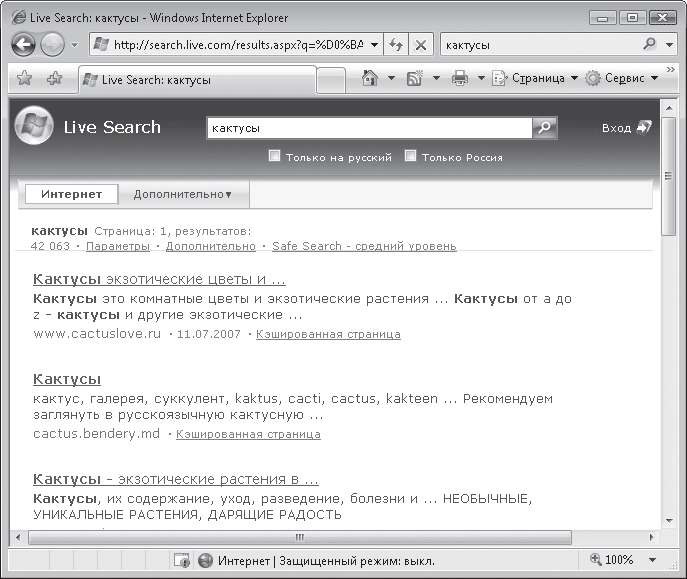Click the Refresh page icon
Screen dimensions: 687x579
[x=396, y=45]
